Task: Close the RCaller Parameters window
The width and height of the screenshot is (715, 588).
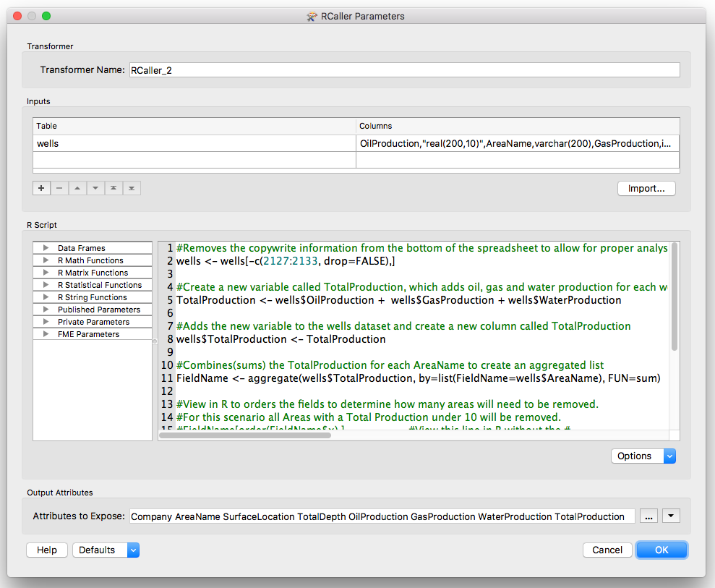Action: click(17, 16)
